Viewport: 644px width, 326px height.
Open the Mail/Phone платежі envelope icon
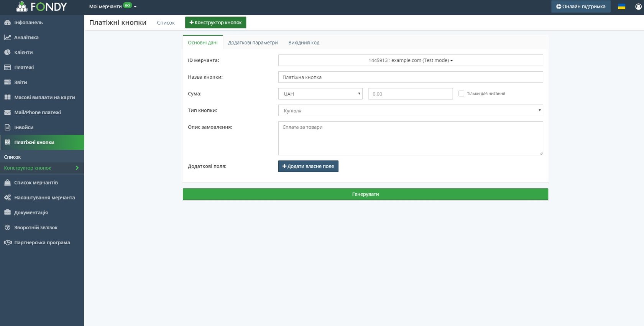[7, 112]
